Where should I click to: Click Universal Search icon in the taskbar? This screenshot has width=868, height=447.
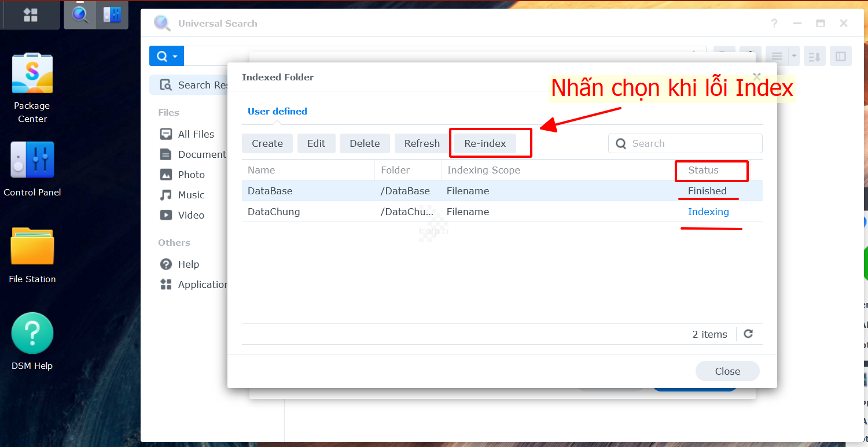point(80,15)
